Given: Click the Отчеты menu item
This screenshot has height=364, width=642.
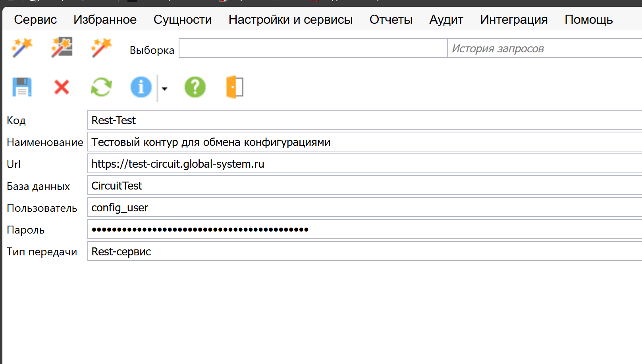Looking at the screenshot, I should pyautogui.click(x=391, y=19).
